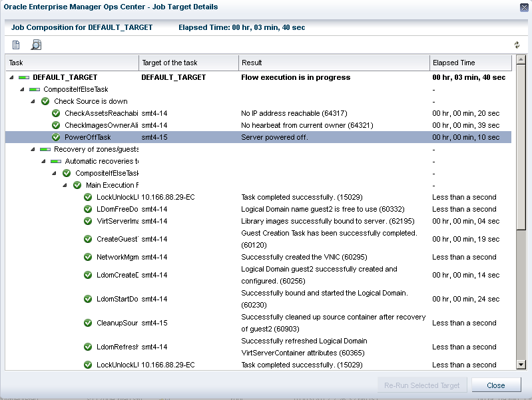Click the CleanupSour success checkmark icon
Image resolution: width=532 pixels, height=400 pixels.
click(88, 323)
